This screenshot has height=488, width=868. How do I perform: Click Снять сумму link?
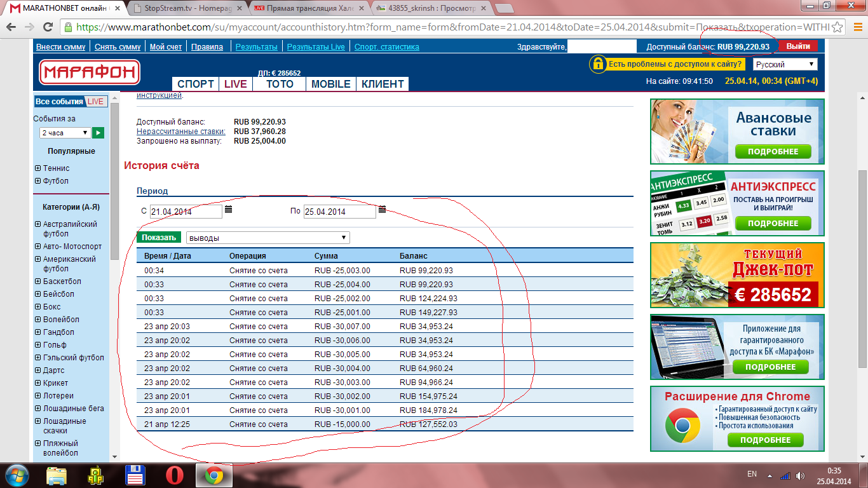coord(118,47)
